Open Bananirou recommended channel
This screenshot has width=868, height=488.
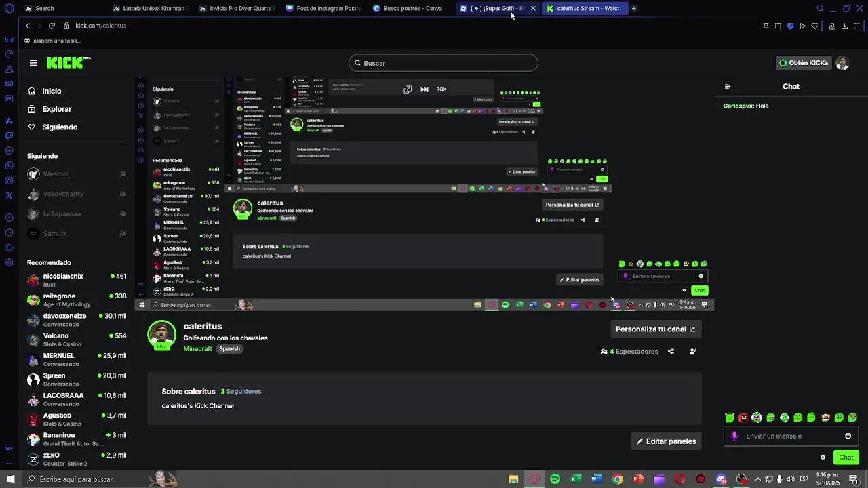pyautogui.click(x=77, y=439)
